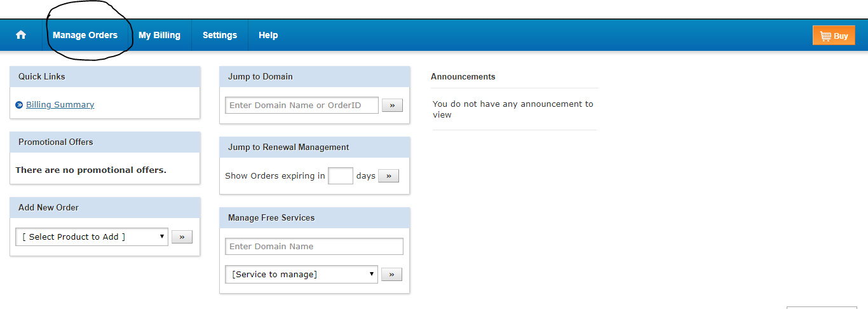Click the Quick Links panel header
The width and height of the screenshot is (868, 309).
coord(105,76)
